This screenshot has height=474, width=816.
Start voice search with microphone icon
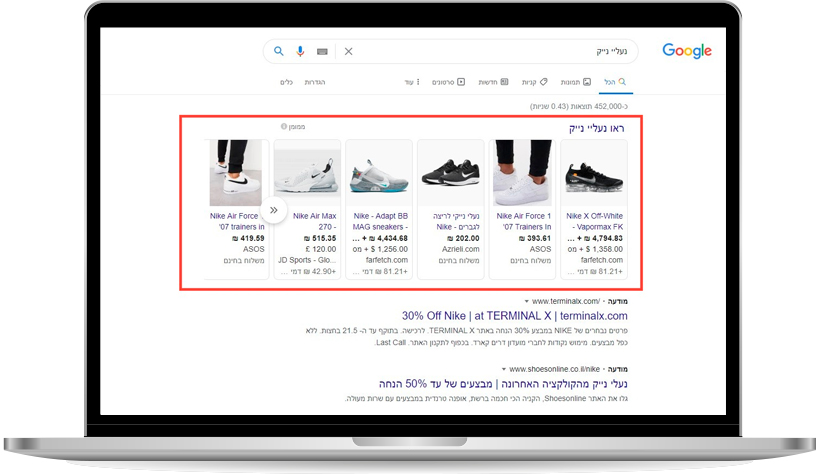pyautogui.click(x=300, y=51)
